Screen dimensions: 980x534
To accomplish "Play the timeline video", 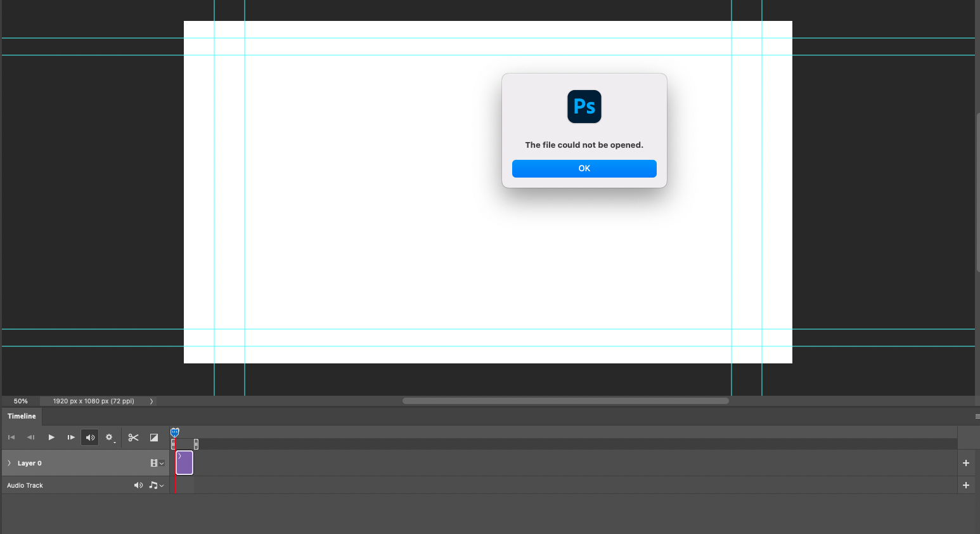I will pyautogui.click(x=51, y=437).
